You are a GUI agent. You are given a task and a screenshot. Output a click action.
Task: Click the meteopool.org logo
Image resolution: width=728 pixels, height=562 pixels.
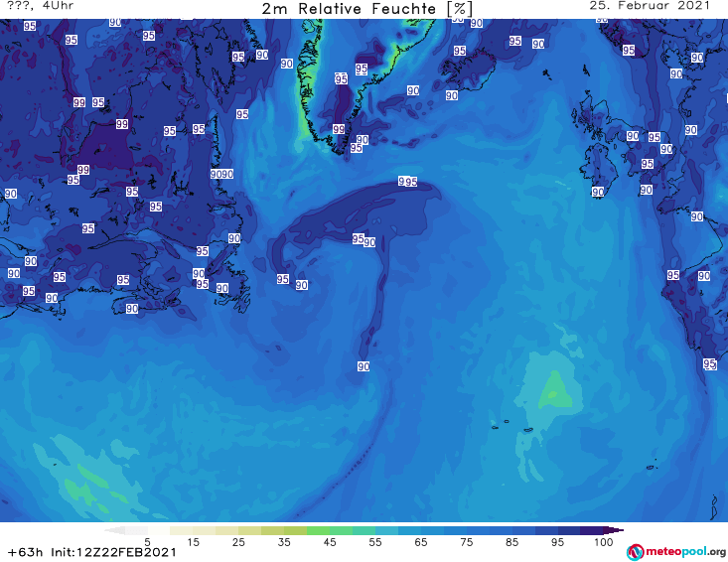676,552
